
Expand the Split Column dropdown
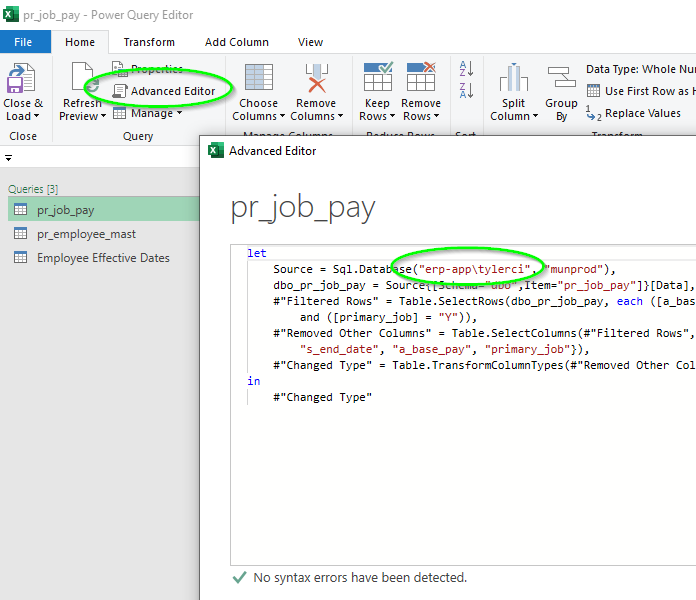click(535, 116)
